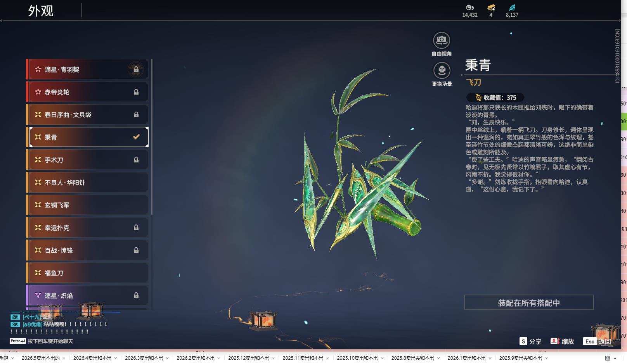
Task: Click the red star icon beside 赤帝炎轮
Action: 38,92
